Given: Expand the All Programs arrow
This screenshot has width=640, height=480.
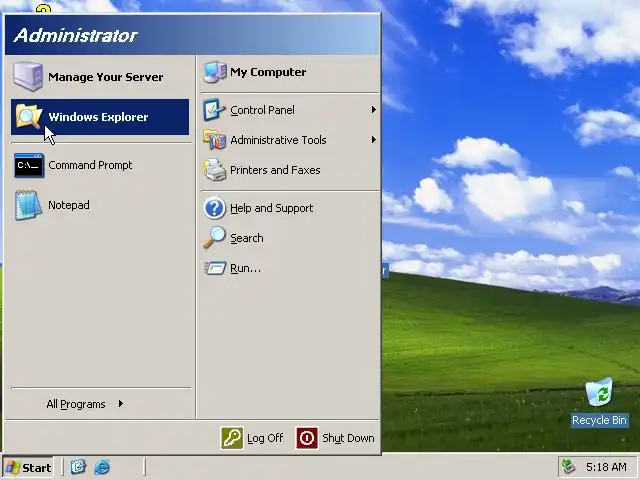Looking at the screenshot, I should point(121,404).
